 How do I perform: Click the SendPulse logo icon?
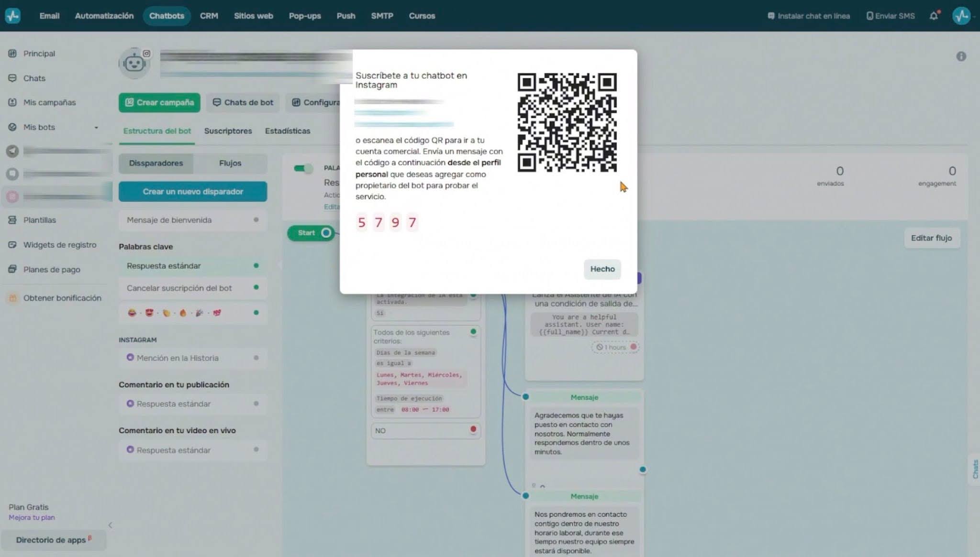click(12, 16)
